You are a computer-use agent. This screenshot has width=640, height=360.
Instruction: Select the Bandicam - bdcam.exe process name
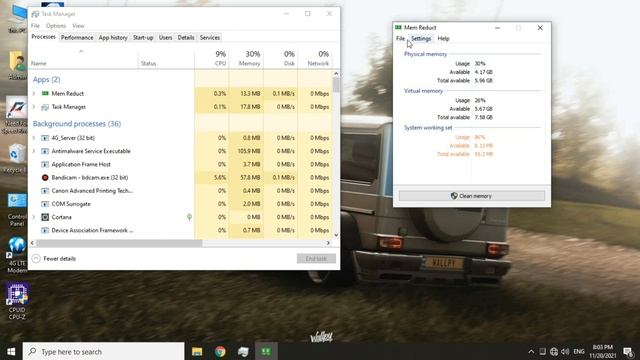[x=90, y=178]
